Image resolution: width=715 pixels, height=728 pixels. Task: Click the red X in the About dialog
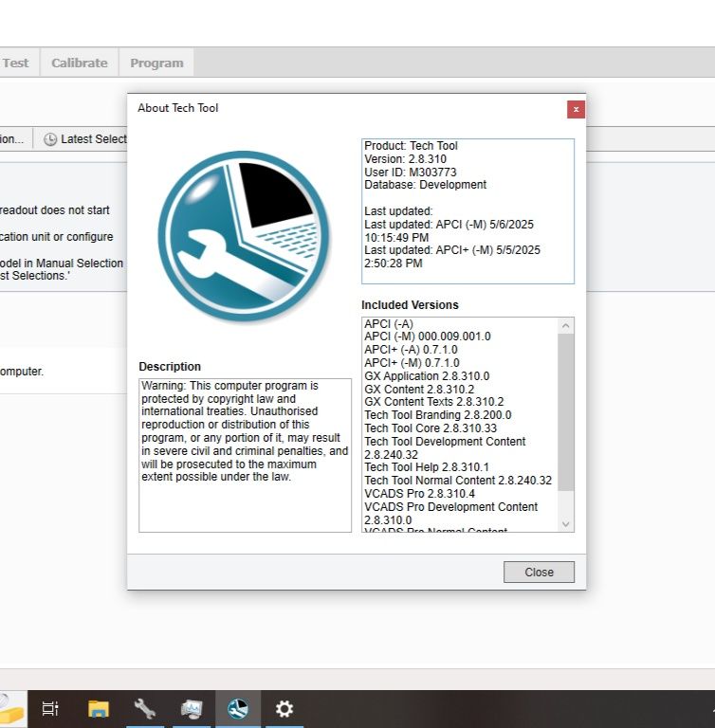click(x=576, y=110)
